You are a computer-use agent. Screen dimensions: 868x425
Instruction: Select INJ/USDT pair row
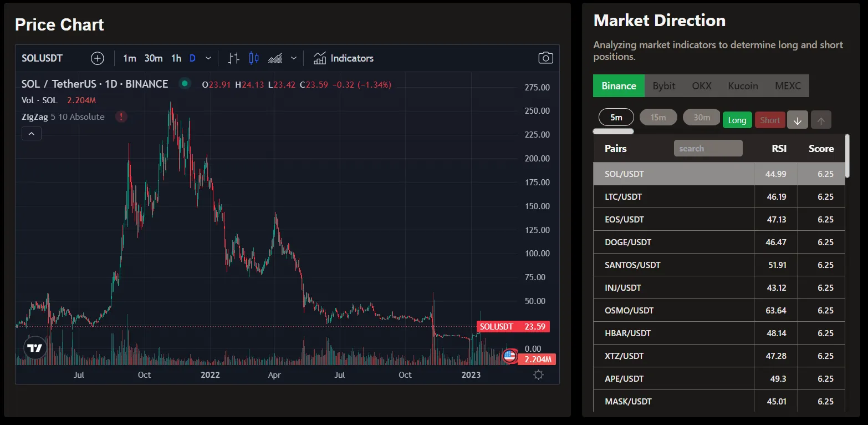[719, 287]
